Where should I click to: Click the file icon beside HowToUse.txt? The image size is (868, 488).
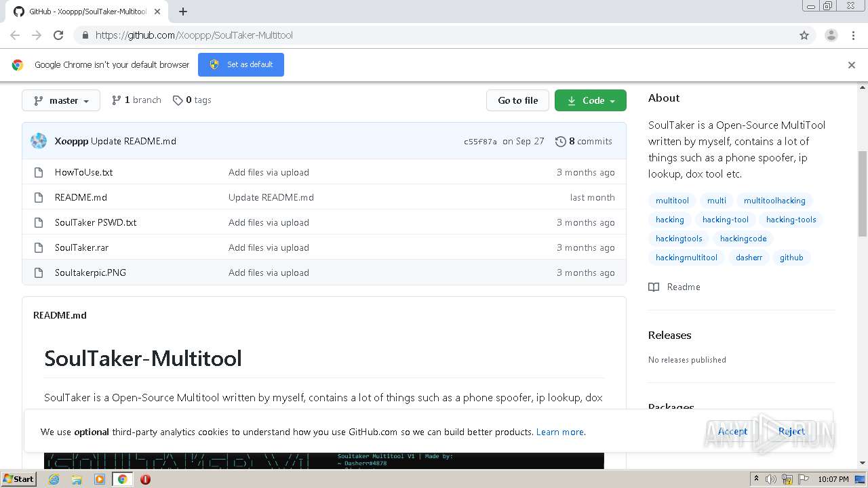39,172
